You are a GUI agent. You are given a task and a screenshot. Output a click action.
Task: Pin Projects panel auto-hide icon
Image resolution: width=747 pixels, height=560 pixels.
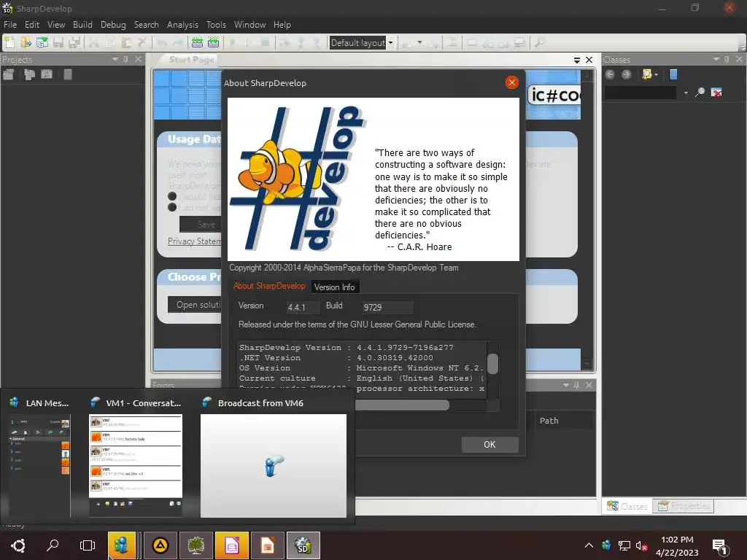pyautogui.click(x=125, y=59)
